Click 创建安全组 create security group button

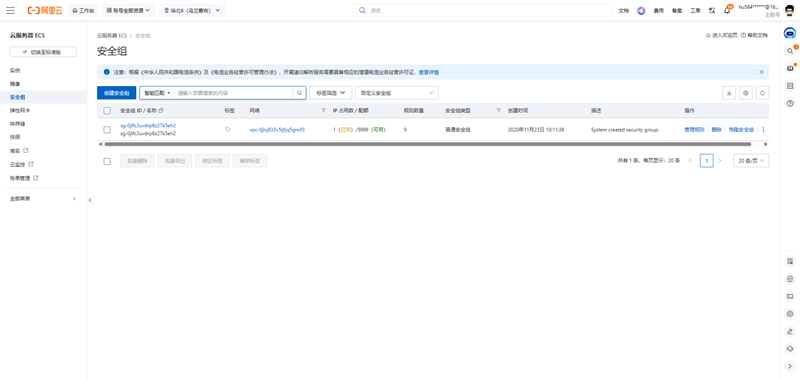point(116,93)
